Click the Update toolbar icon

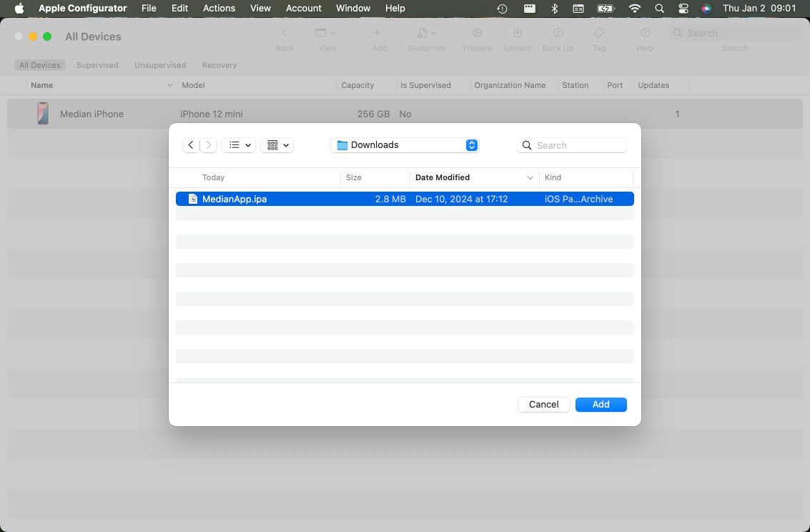coord(518,34)
